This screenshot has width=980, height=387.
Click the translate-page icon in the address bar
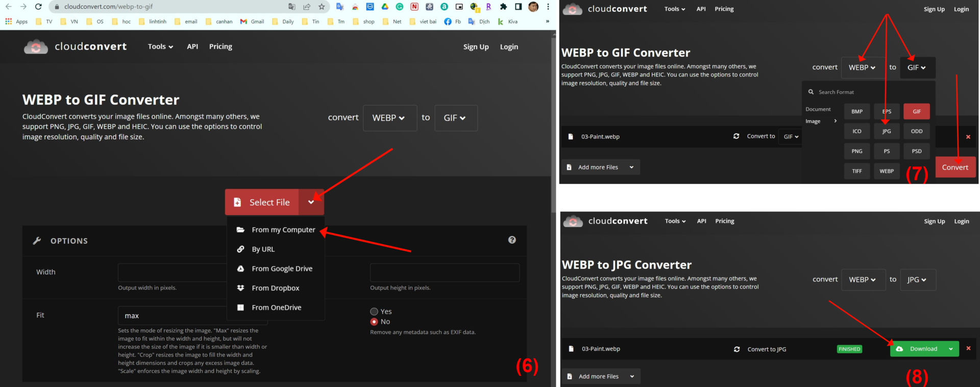coord(292,7)
